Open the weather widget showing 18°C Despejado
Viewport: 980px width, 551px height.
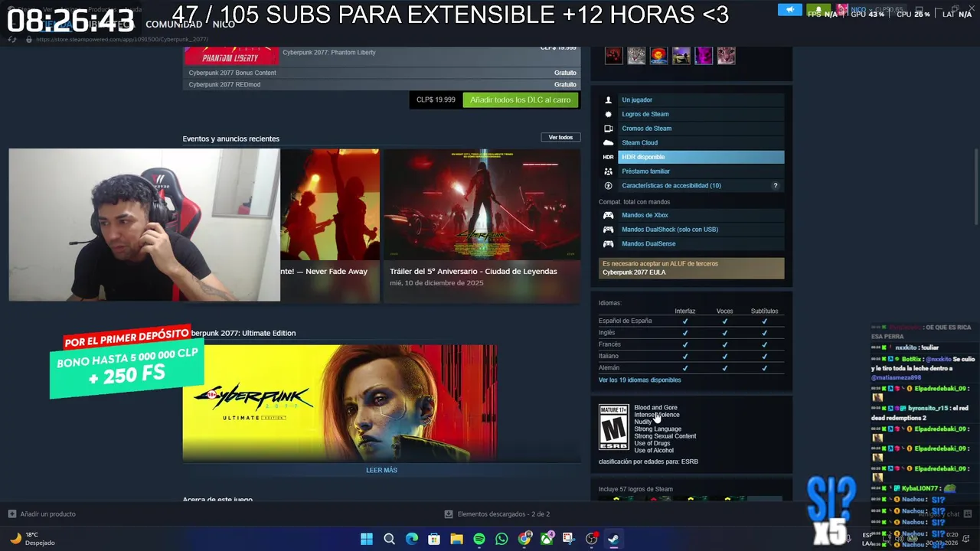tap(32, 539)
